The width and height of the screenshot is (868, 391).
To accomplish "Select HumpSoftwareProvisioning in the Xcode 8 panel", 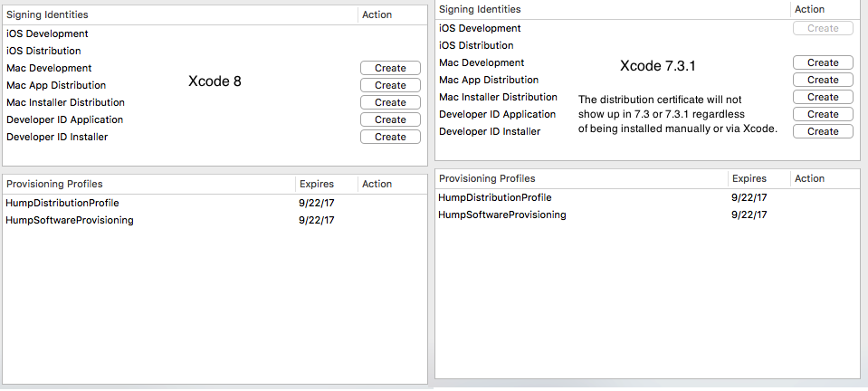I will pos(70,220).
